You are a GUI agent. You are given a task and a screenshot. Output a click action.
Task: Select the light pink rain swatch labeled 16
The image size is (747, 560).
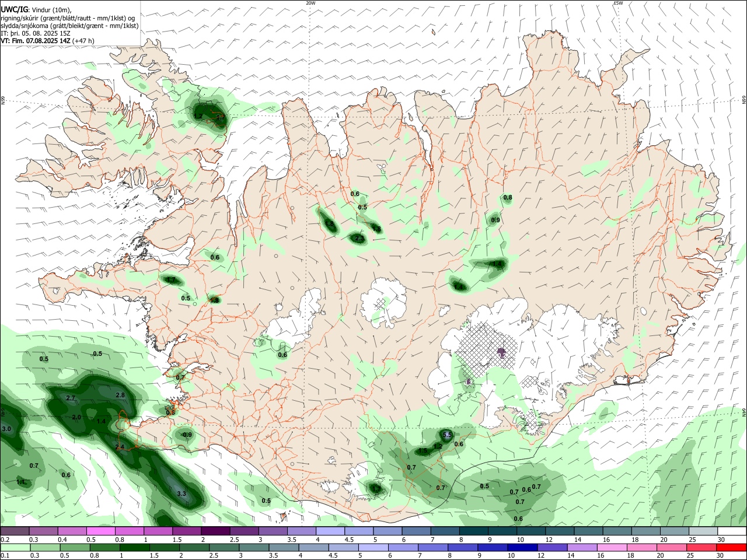click(x=612, y=547)
